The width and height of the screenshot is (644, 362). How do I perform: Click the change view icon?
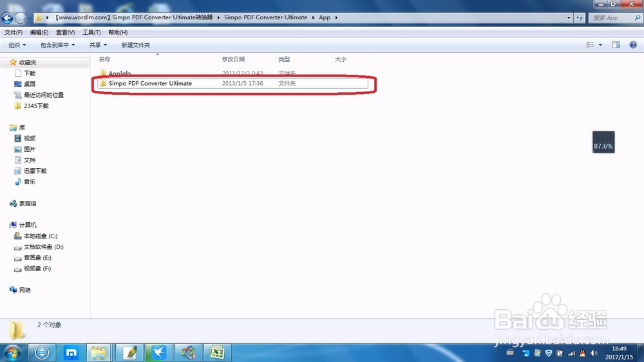590,45
